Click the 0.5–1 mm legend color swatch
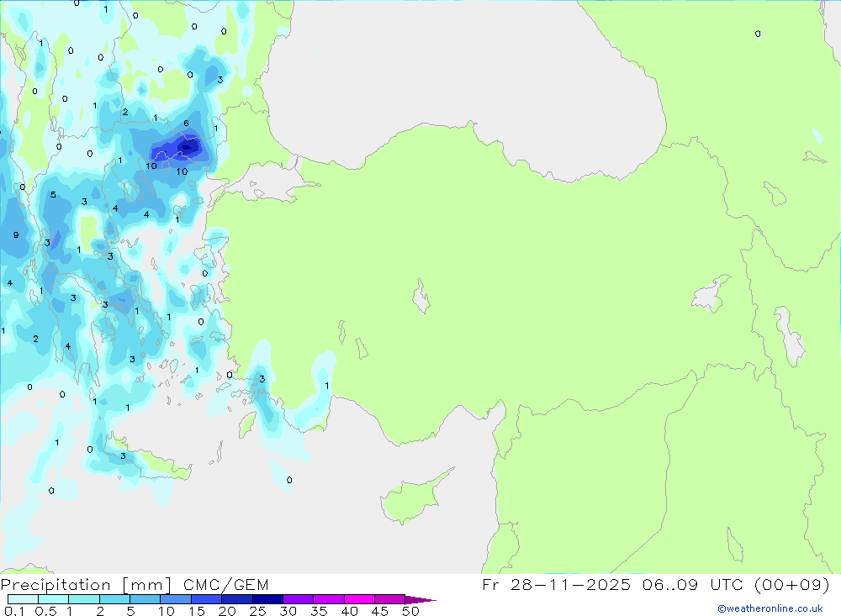 coord(54,599)
